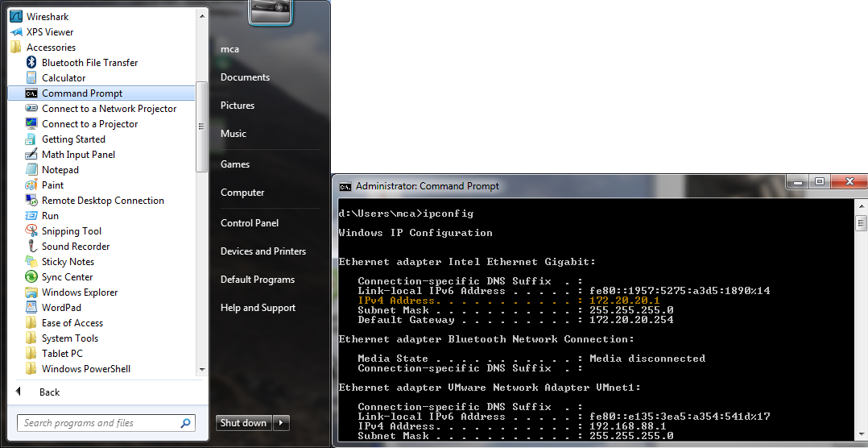Click the Getting Started icon

pyautogui.click(x=31, y=139)
